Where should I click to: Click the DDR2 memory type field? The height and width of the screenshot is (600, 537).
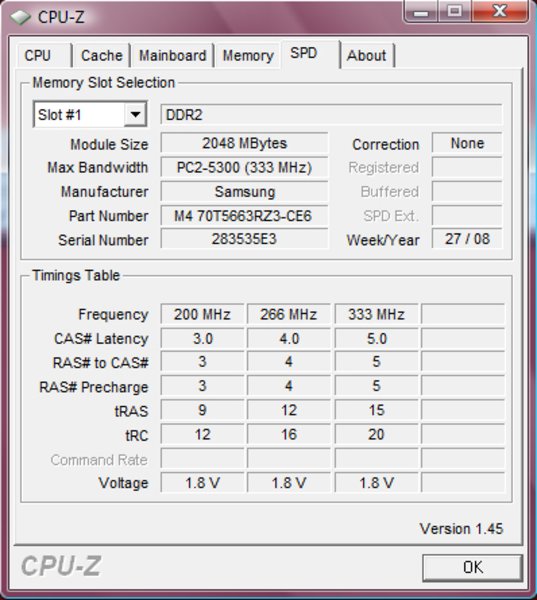click(331, 115)
